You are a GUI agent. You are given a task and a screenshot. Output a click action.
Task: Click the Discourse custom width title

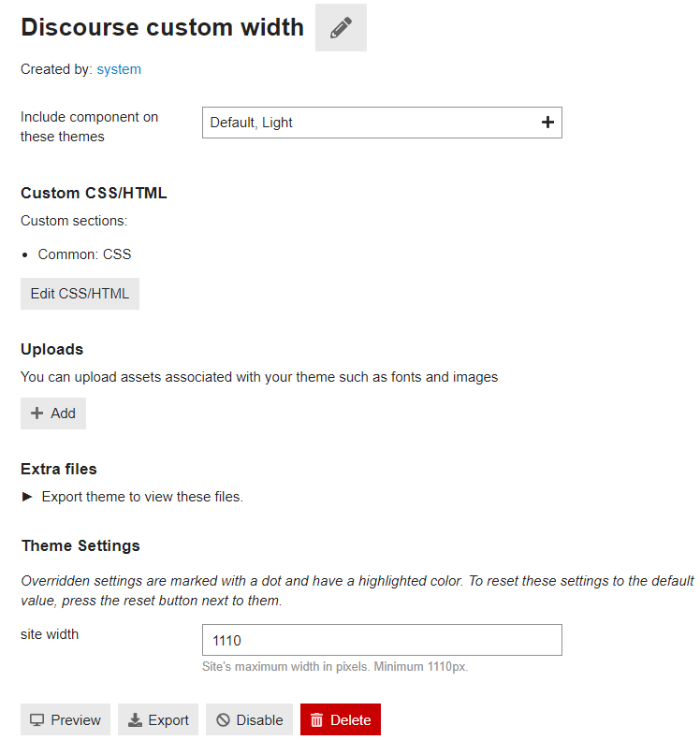tap(163, 27)
